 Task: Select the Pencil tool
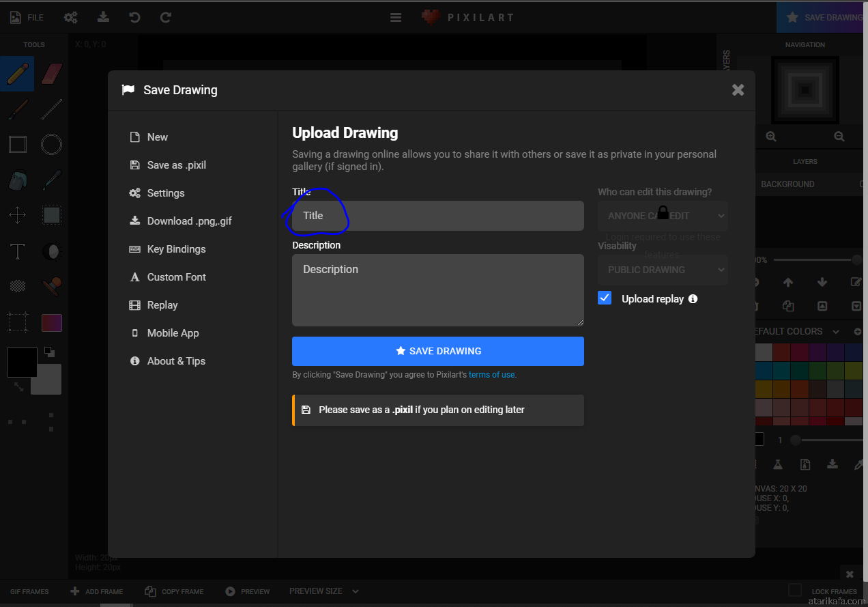tap(17, 74)
